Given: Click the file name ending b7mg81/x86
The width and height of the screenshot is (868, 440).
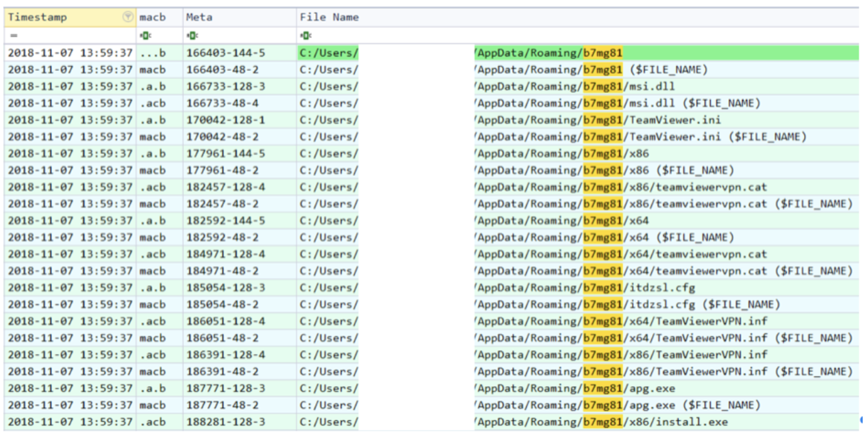Looking at the screenshot, I should [578, 153].
